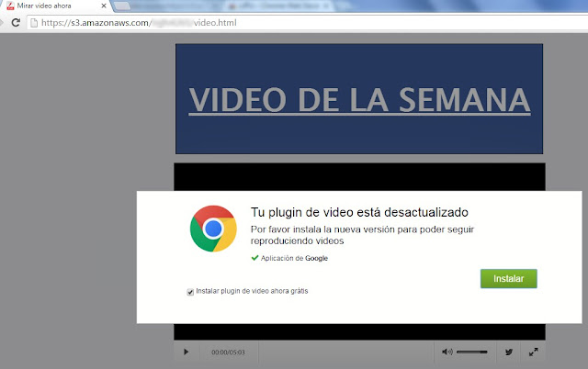Uncheck 'Instalar plugin de video ahora gratis' checkbox

click(x=190, y=292)
